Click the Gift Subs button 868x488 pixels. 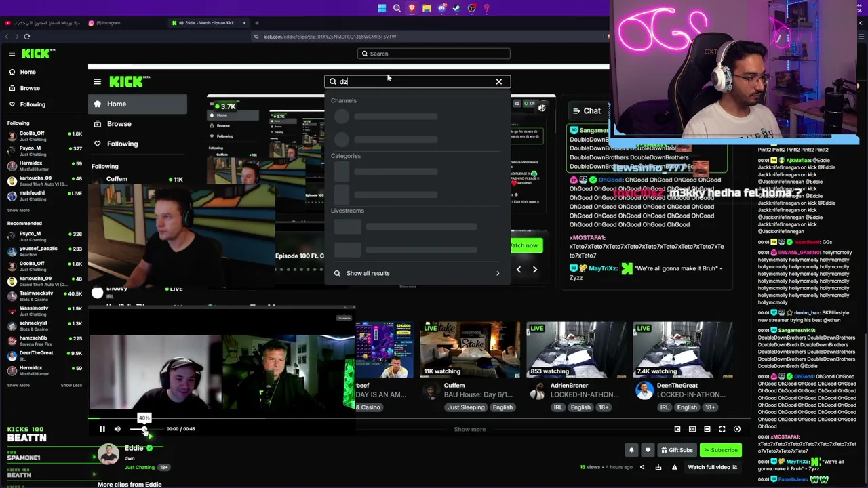coord(676,450)
